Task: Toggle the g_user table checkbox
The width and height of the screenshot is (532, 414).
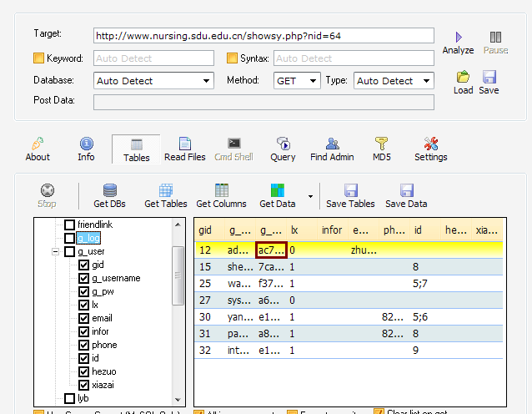Action: 69,252
